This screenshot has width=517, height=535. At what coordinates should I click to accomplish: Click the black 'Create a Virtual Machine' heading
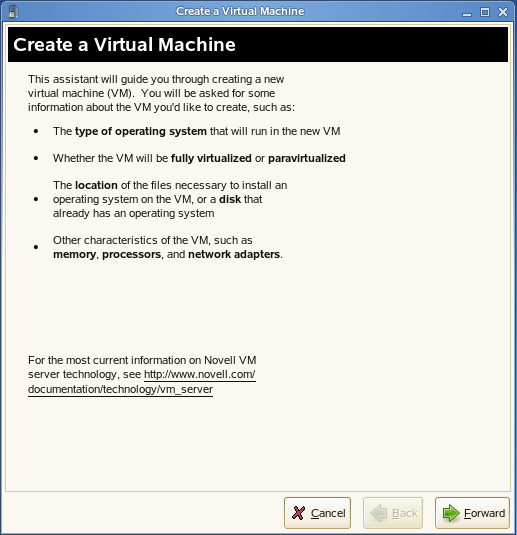pyautogui.click(x=125, y=45)
